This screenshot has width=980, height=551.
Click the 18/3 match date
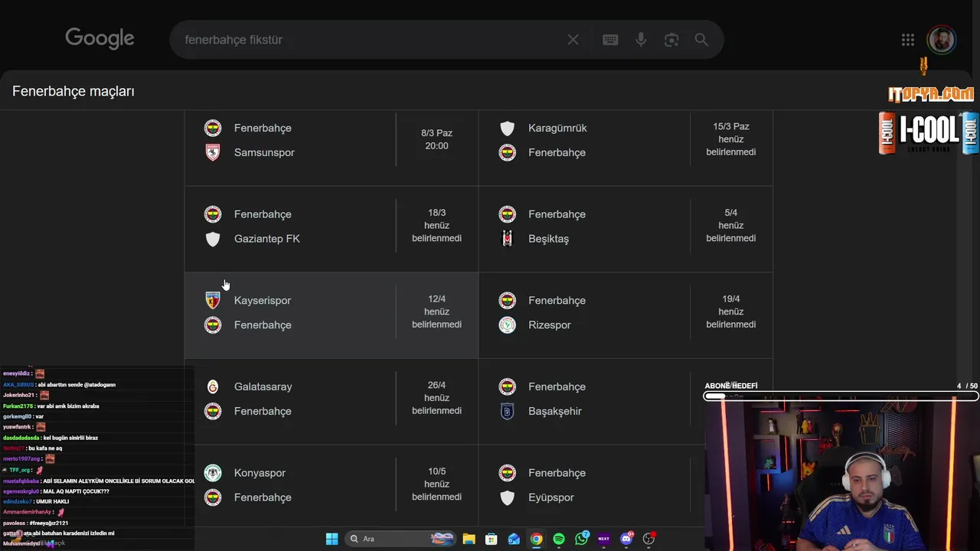pyautogui.click(x=436, y=213)
